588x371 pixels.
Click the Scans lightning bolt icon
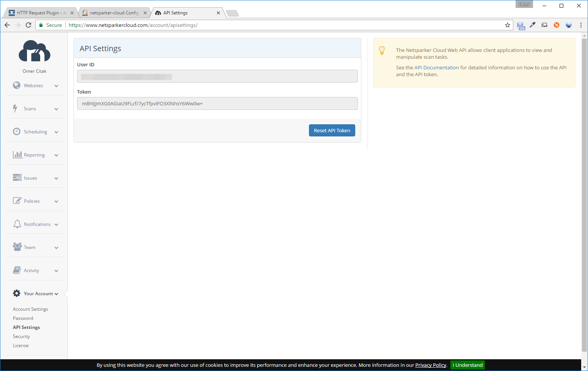pyautogui.click(x=17, y=108)
